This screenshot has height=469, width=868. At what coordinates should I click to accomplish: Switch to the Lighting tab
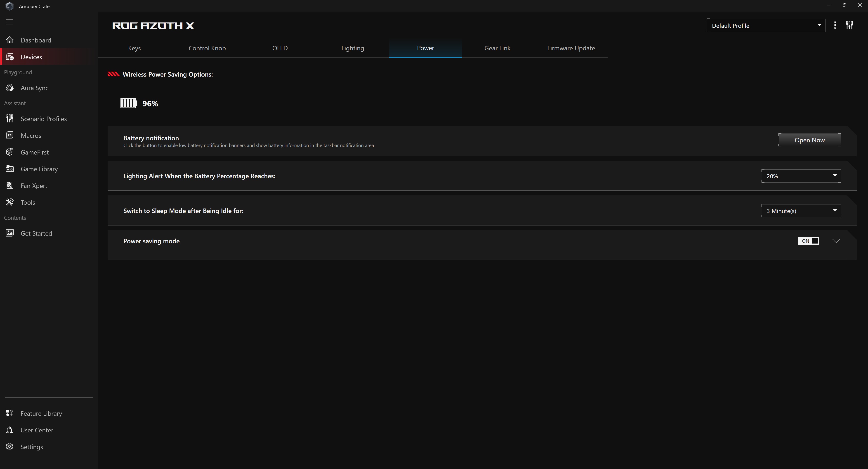[353, 48]
